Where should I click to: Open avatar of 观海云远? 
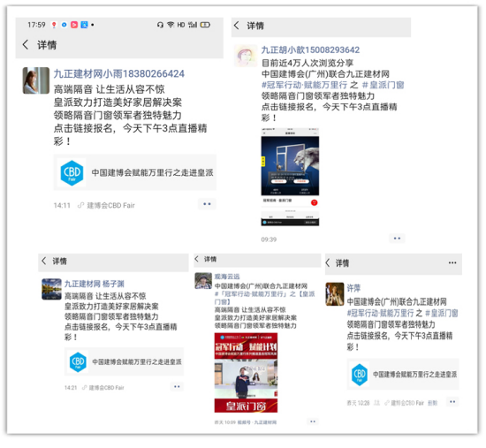(203, 281)
